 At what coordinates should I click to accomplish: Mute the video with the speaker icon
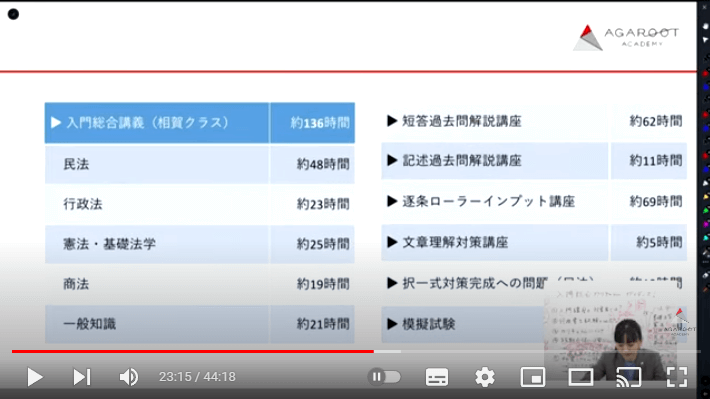(129, 377)
